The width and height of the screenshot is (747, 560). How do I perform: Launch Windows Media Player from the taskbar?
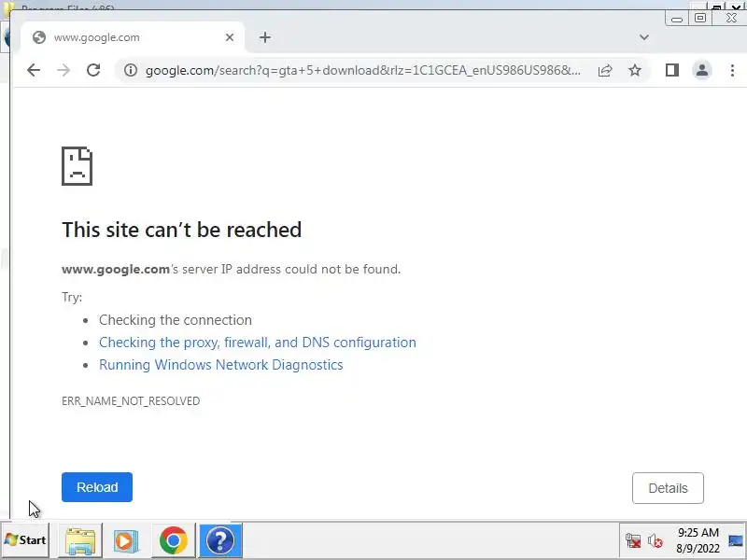(x=126, y=540)
